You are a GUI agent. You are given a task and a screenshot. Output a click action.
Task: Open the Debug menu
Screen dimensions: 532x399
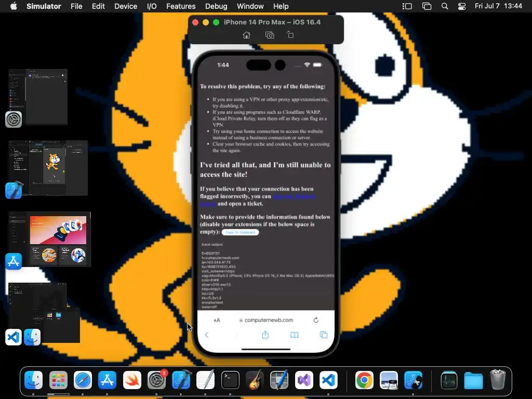pyautogui.click(x=216, y=6)
